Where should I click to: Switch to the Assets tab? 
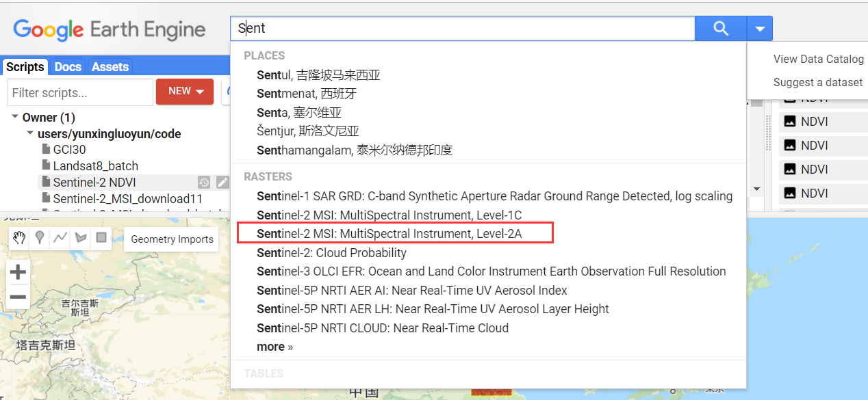coord(110,67)
